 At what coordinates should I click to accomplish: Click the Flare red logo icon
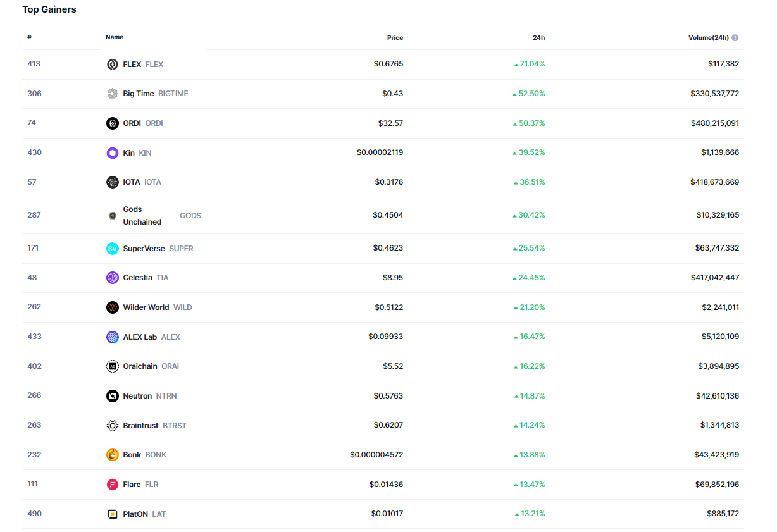pos(113,485)
